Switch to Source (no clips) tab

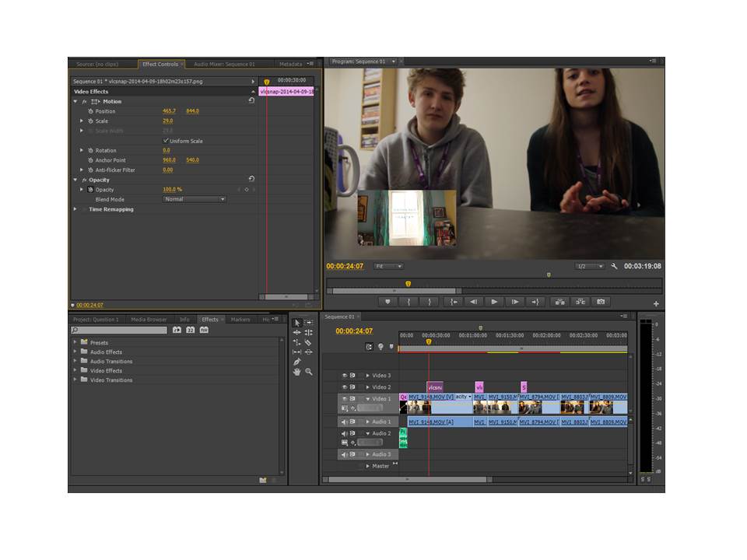(x=97, y=65)
